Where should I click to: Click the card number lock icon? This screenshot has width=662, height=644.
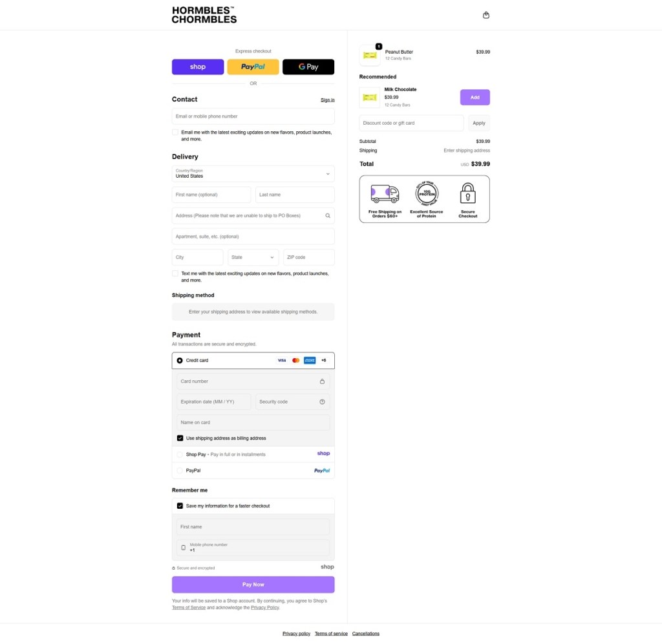tap(322, 381)
